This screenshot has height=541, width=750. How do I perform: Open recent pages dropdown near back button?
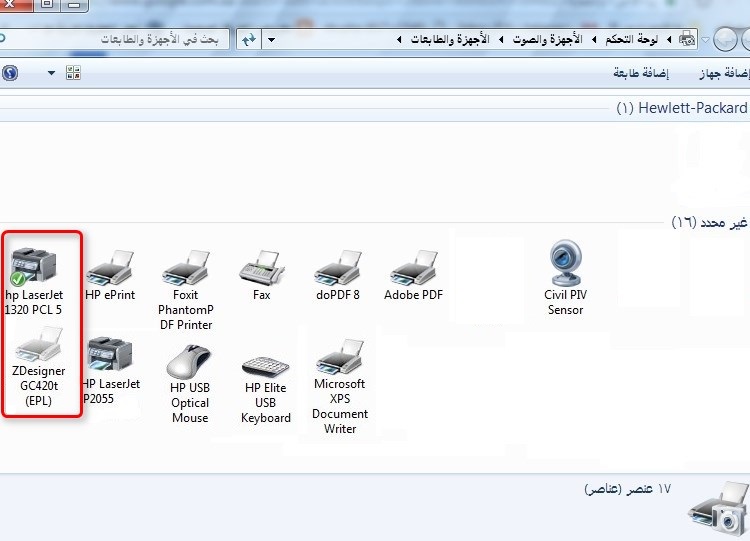pyautogui.click(x=706, y=40)
